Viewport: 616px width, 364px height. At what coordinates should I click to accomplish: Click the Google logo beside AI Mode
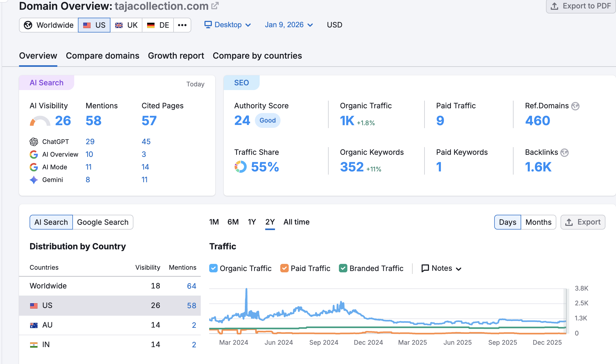[34, 167]
